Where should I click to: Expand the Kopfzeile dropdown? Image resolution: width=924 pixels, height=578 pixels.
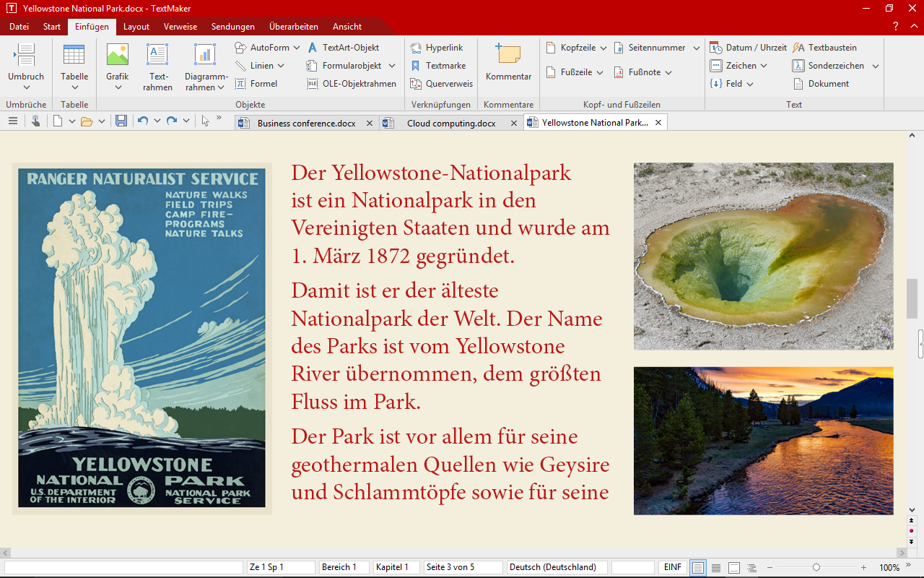click(x=603, y=48)
